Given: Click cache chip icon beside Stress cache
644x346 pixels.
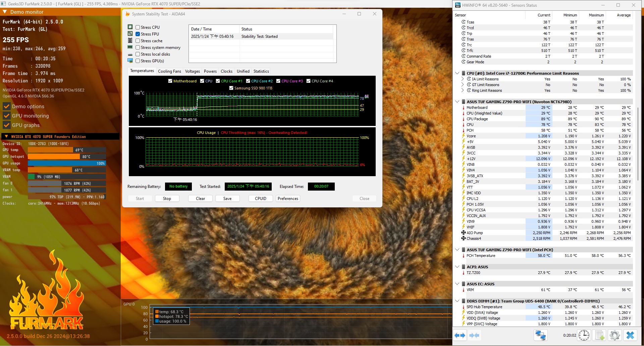Looking at the screenshot, I should click(130, 41).
